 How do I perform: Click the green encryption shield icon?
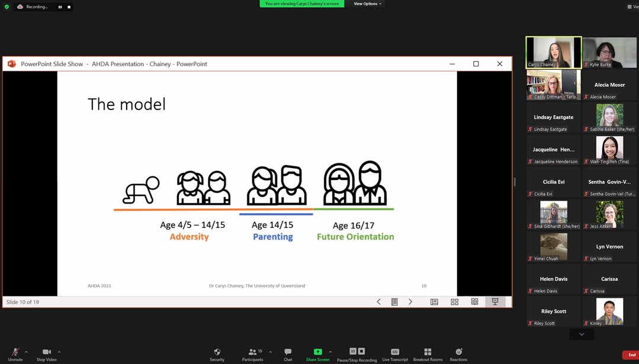(x=7, y=7)
